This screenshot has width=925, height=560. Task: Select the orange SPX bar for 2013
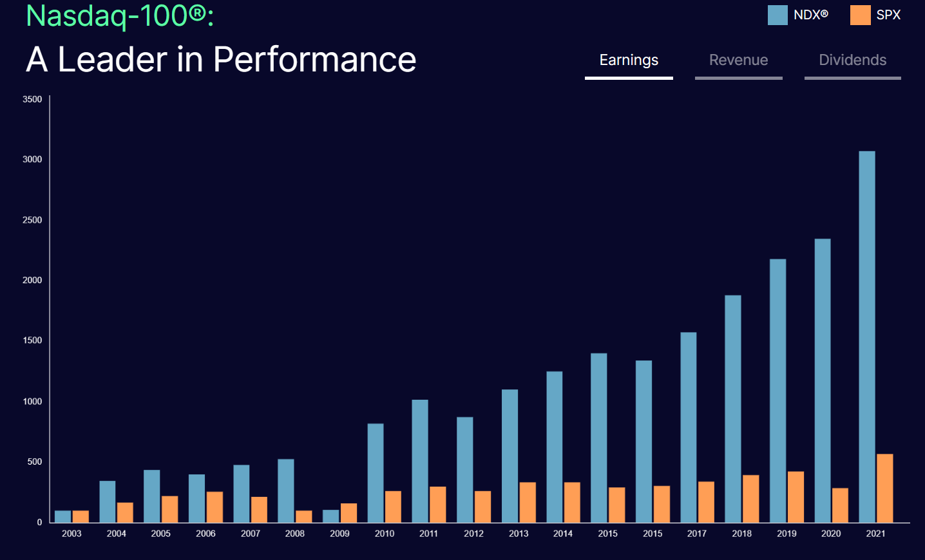pos(528,502)
